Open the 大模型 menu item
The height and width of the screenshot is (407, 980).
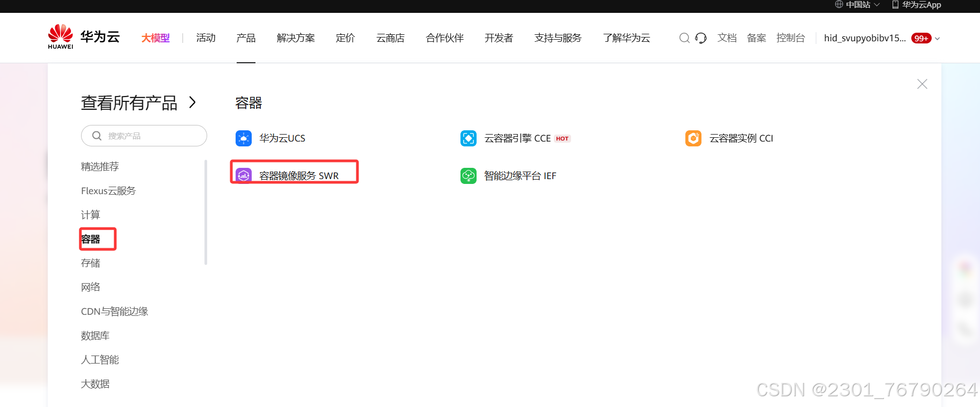coord(156,38)
